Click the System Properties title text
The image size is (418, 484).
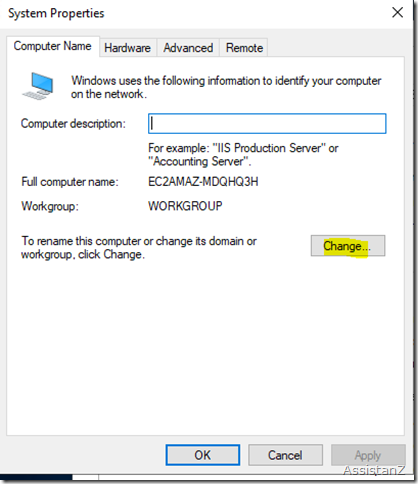coord(56,13)
